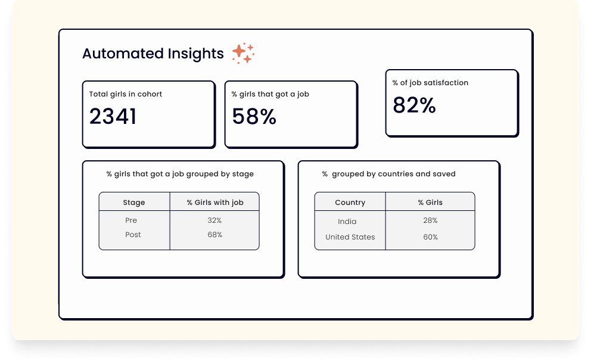Click the % Girls with job column header
This screenshot has height=364, width=591.
pyautogui.click(x=215, y=203)
